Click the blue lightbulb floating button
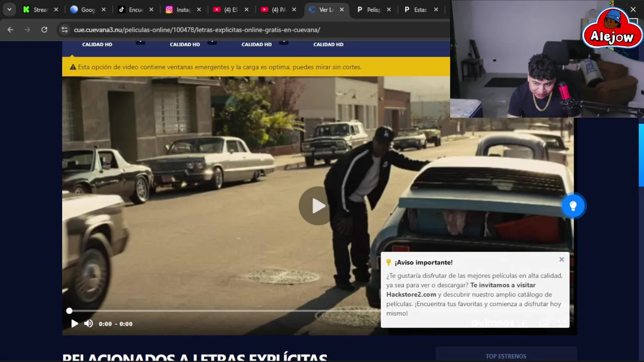 [x=573, y=206]
